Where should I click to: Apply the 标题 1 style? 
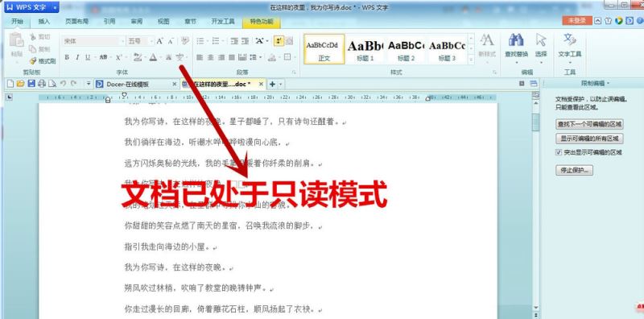[365, 49]
